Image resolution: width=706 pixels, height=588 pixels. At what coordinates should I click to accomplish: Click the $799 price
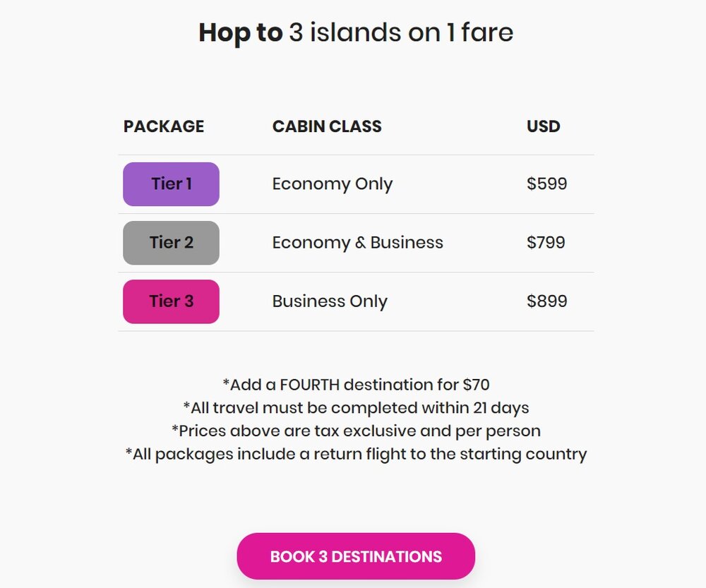point(546,243)
